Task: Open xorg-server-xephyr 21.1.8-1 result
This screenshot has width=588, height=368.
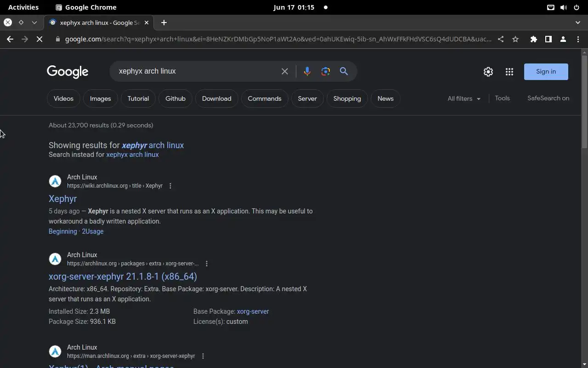Action: tap(123, 276)
